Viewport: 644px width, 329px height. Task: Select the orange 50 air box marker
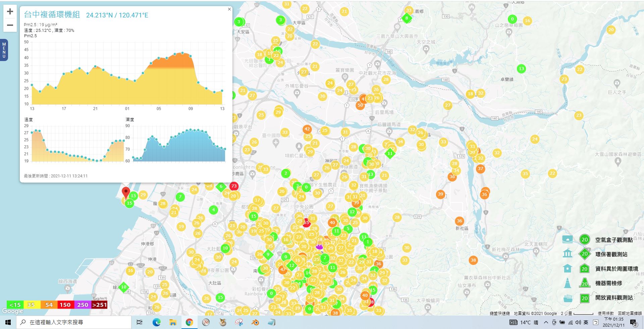coord(360,105)
